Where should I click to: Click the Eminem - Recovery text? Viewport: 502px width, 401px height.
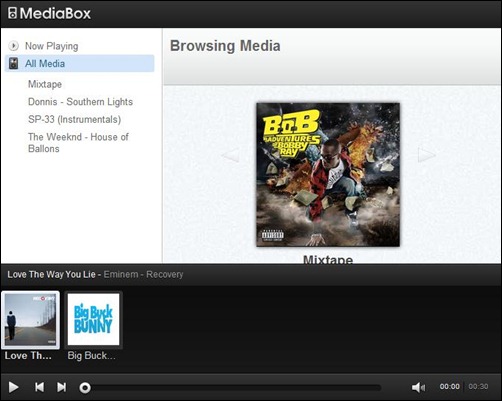[143, 274]
